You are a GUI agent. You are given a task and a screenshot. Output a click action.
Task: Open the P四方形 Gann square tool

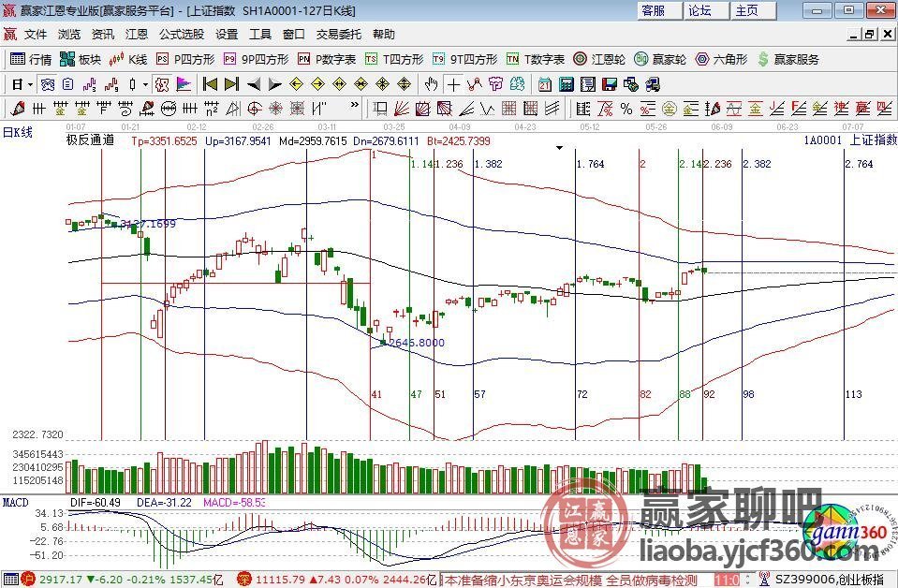point(185,59)
